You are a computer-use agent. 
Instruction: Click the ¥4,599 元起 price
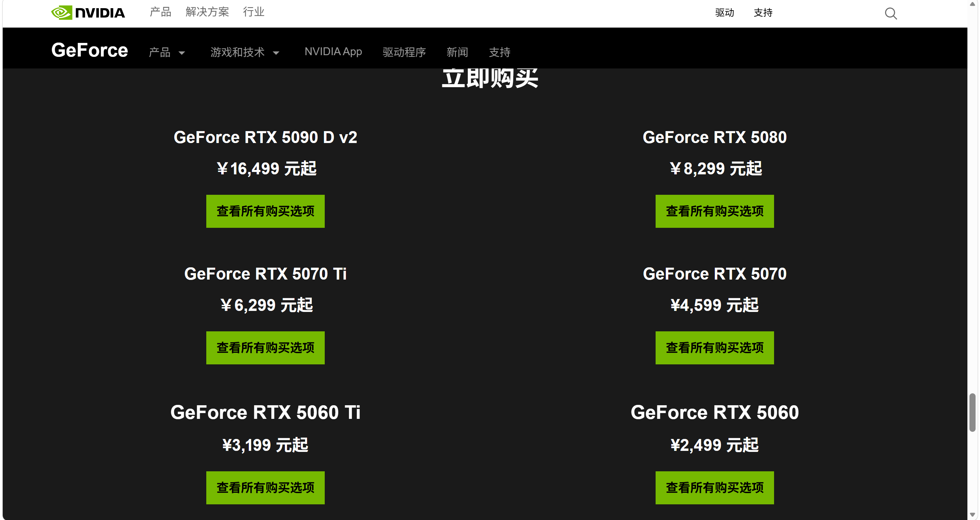(x=714, y=305)
